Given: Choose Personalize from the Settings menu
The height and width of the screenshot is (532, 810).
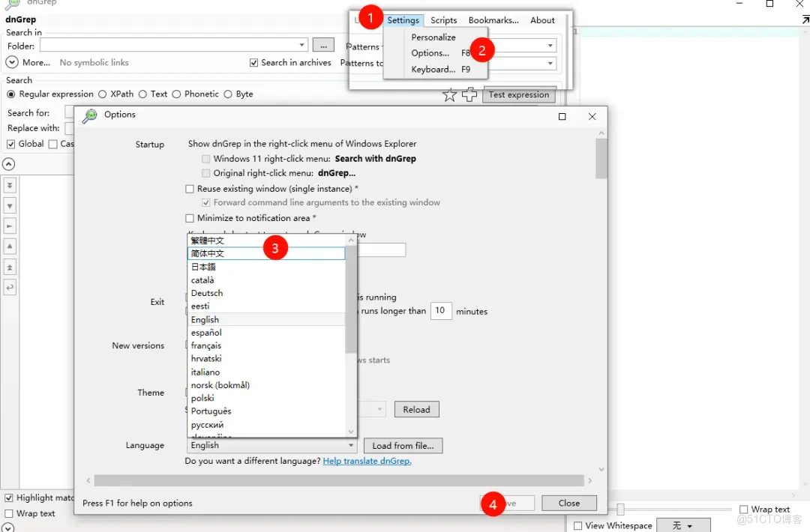Looking at the screenshot, I should pyautogui.click(x=433, y=37).
